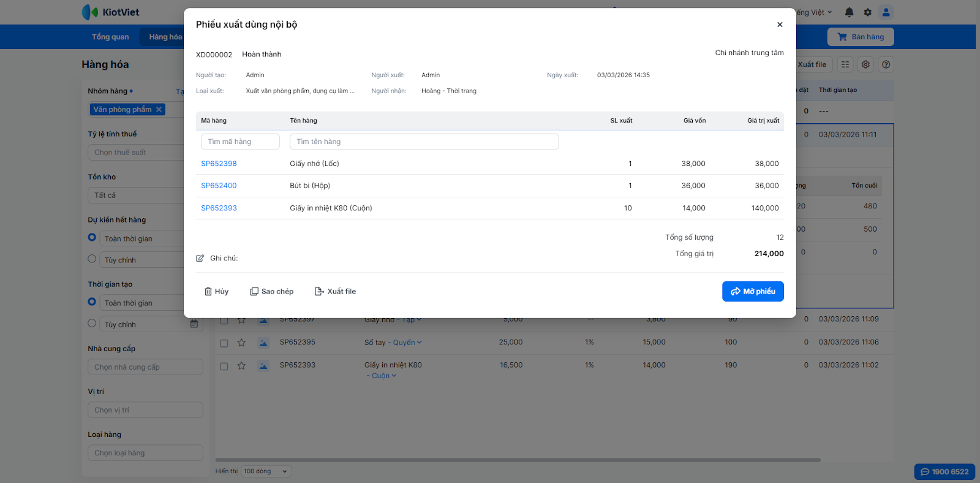980x483 pixels.
Task: Go to the Tổng quan menu tab
Action: coord(110,37)
